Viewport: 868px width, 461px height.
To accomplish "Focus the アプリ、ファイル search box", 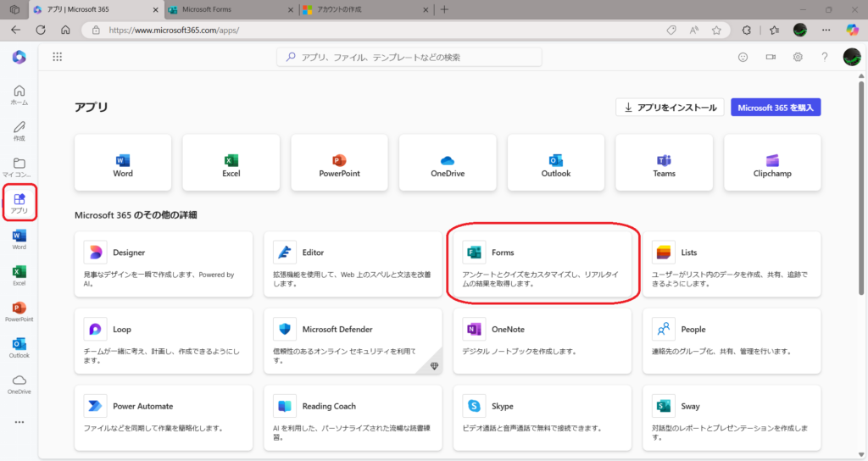I will point(409,57).
